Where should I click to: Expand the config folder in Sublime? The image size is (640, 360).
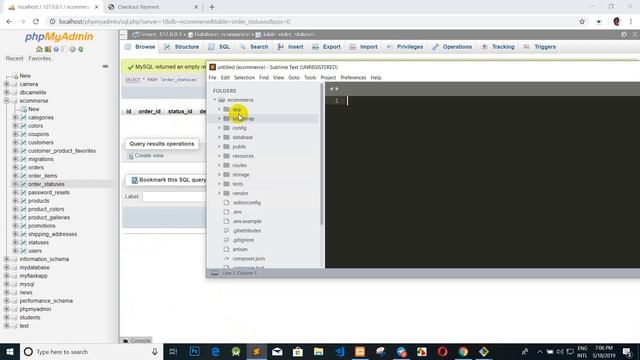click(219, 128)
